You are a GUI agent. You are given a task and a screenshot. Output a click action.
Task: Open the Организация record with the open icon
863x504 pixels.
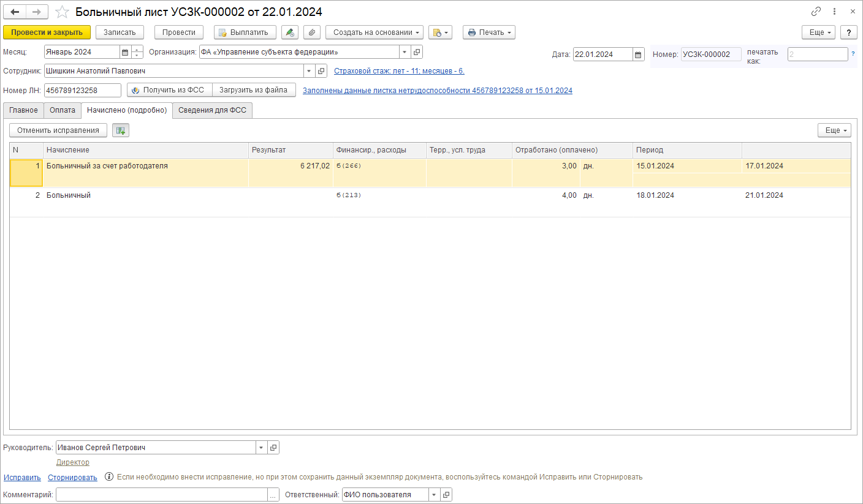point(417,53)
